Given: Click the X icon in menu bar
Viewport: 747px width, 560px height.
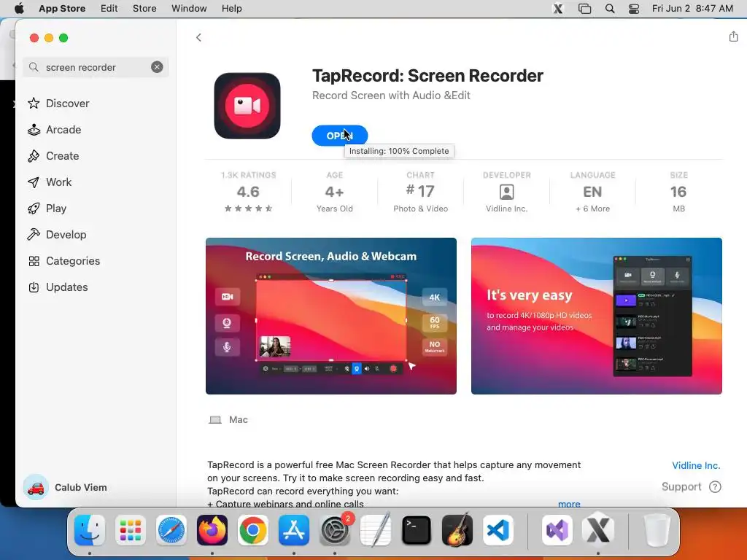Looking at the screenshot, I should pos(558,9).
